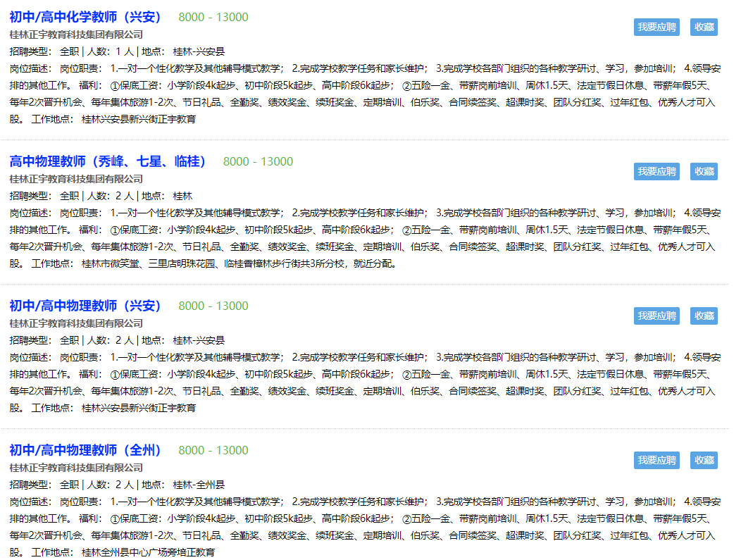Screen dimensions: 741x560
Task: Click location 桂林 in 高中物理教师 listing
Action: pyautogui.click(x=182, y=196)
